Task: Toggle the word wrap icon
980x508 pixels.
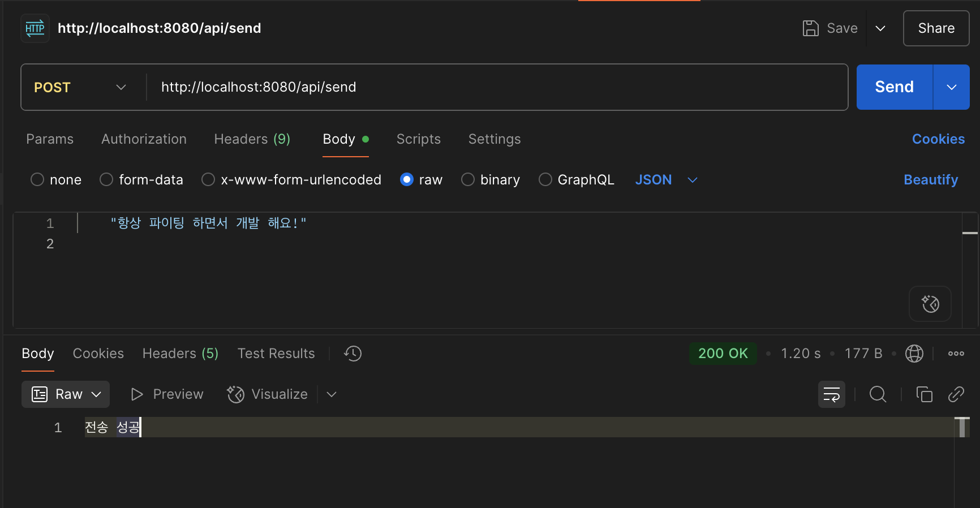Action: coord(832,394)
